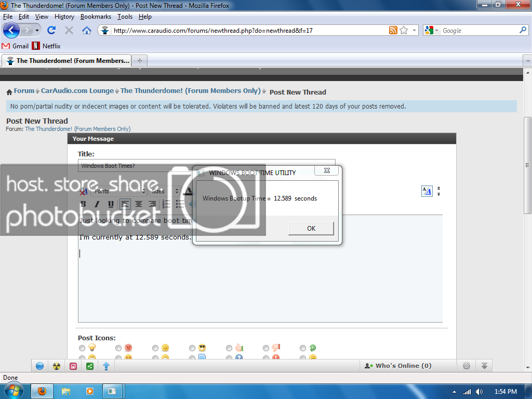Open the Who's Online (0) panel
This screenshot has width=532, height=399.
click(397, 366)
